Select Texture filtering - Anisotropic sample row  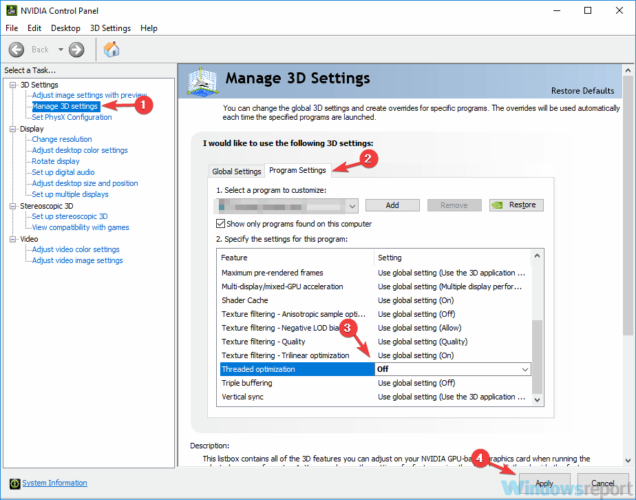375,314
